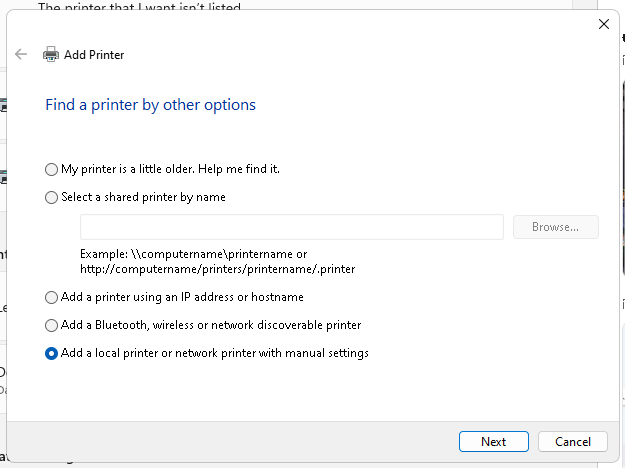Select "My printer is a little older" option
Image resolution: width=625 pixels, height=468 pixels.
(x=52, y=170)
